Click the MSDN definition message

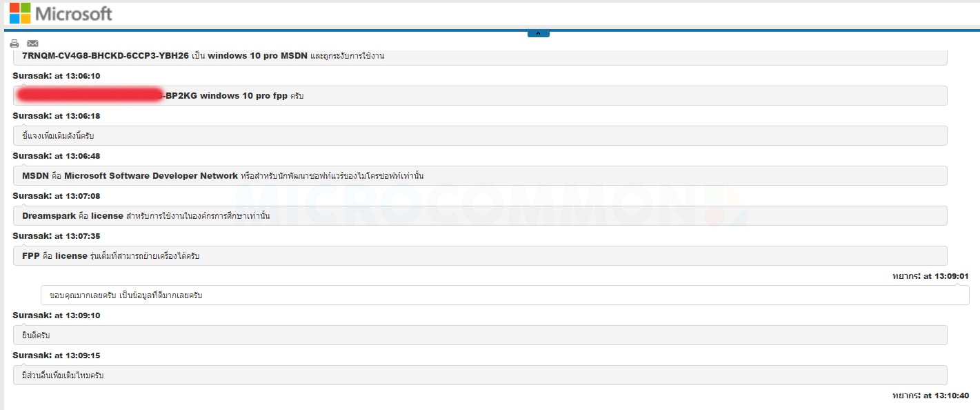click(x=480, y=176)
